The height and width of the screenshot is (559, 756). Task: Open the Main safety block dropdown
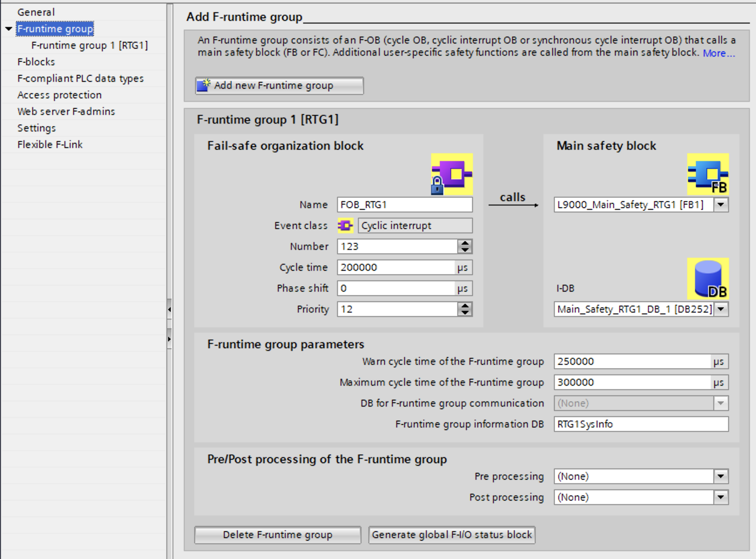click(721, 205)
